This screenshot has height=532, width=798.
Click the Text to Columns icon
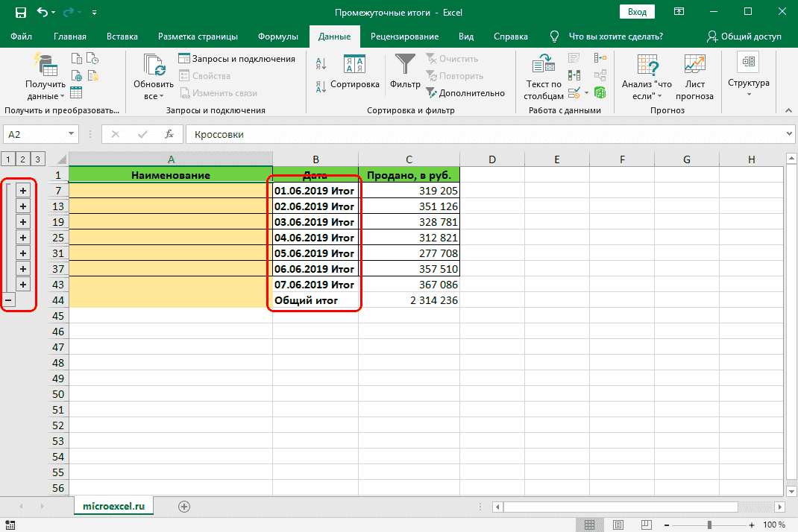click(543, 65)
